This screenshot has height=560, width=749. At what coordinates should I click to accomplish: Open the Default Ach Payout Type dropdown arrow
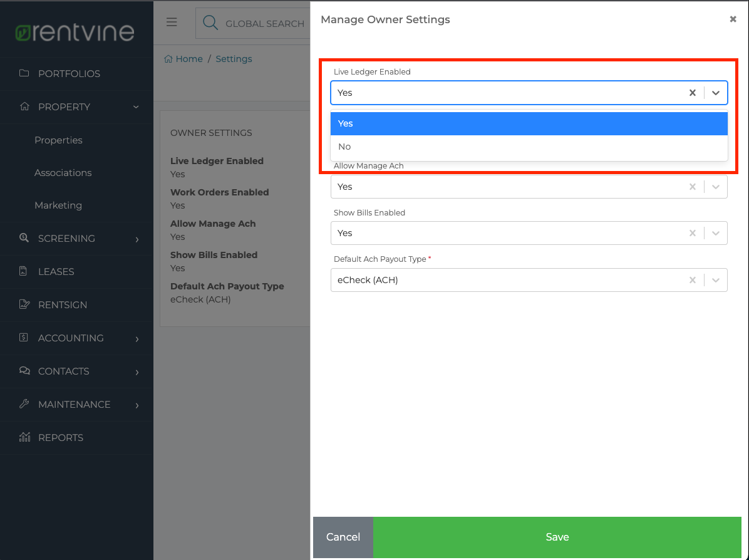point(716,280)
